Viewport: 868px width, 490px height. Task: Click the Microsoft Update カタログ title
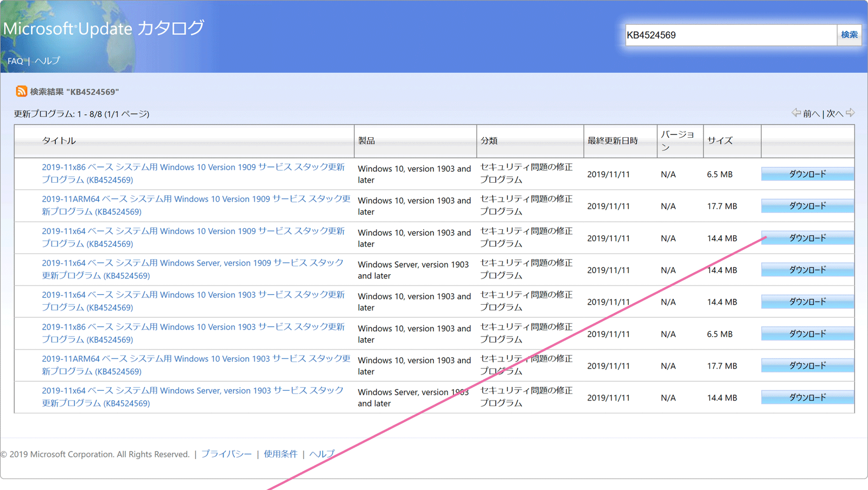click(x=104, y=28)
